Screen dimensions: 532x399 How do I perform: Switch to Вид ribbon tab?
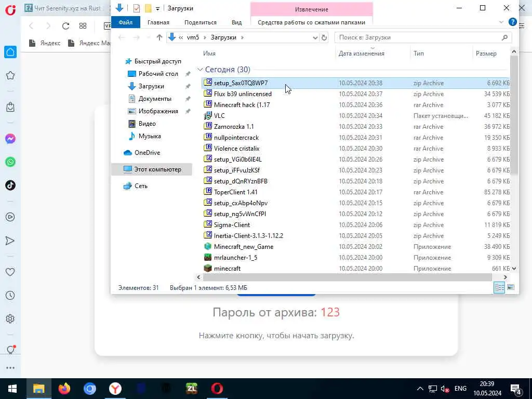[237, 22]
